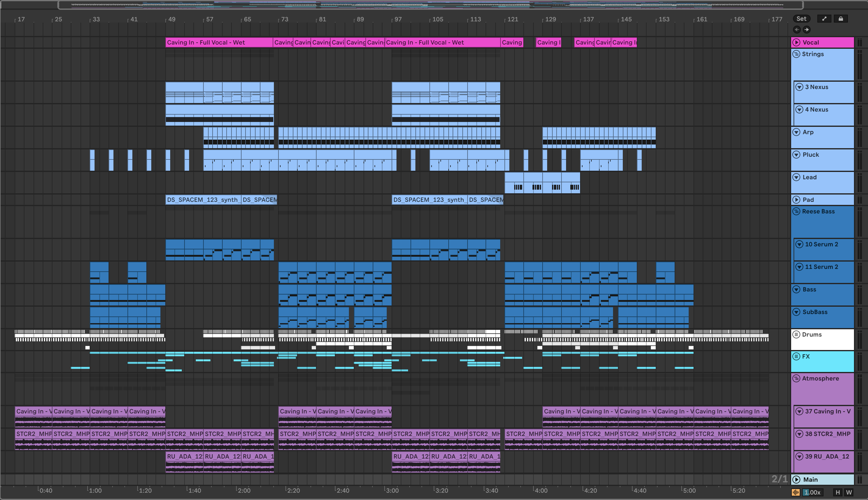868x500 pixels.
Task: Click the lock envelopes padlock icon
Action: tap(841, 19)
